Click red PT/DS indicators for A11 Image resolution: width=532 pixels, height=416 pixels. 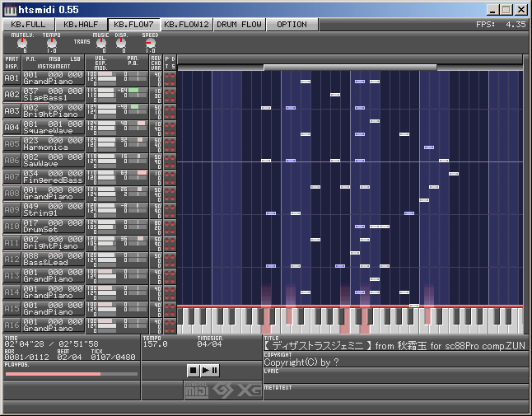point(170,243)
